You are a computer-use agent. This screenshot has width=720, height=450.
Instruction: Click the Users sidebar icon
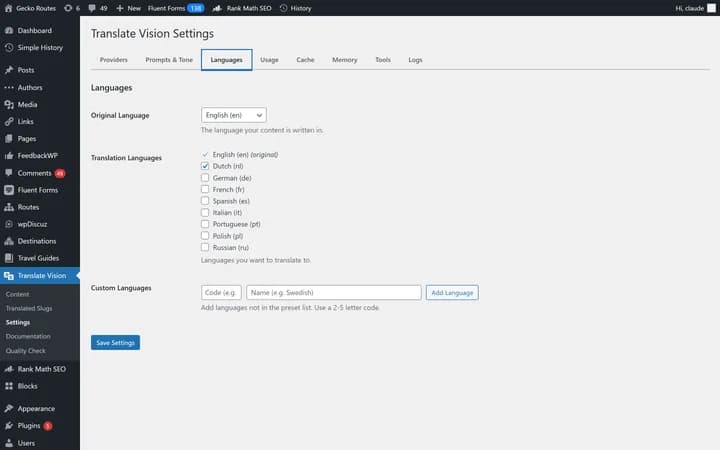click(9, 443)
